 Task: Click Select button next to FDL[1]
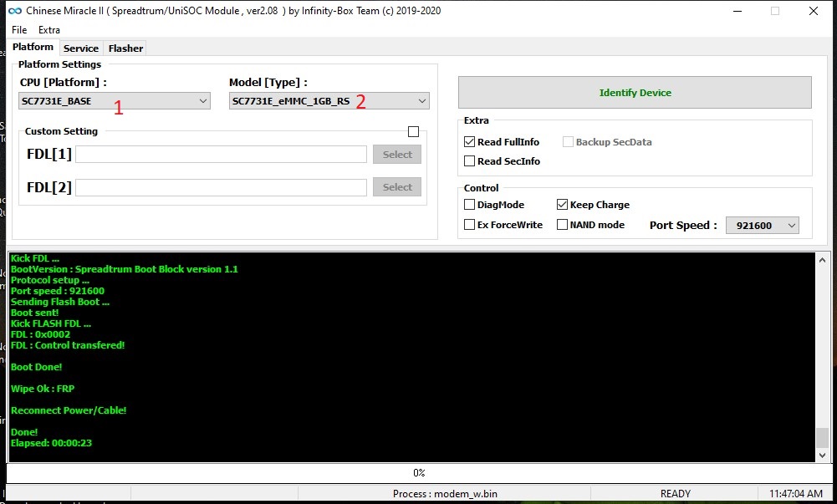click(397, 154)
